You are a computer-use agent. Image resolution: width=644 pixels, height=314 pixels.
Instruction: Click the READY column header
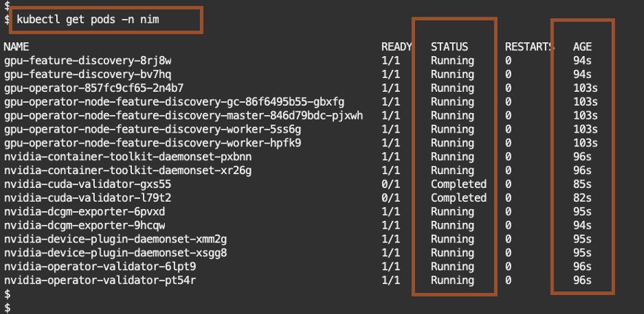click(x=397, y=47)
